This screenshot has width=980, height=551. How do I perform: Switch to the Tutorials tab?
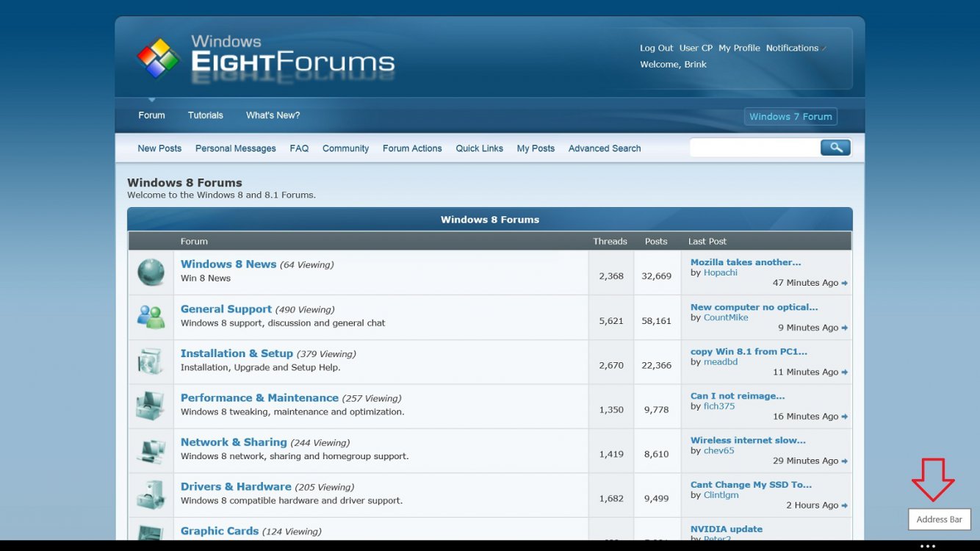coord(206,115)
